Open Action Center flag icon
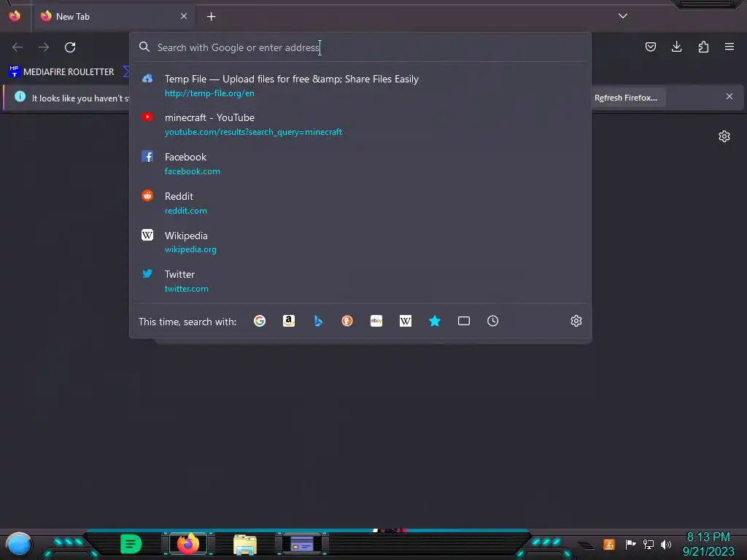747x560 pixels. pyautogui.click(x=630, y=544)
